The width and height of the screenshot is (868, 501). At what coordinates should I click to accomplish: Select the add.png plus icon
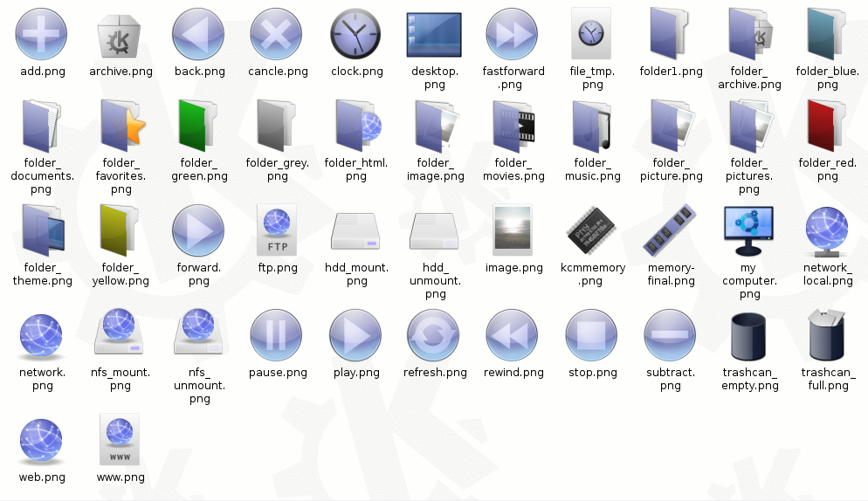[x=42, y=34]
